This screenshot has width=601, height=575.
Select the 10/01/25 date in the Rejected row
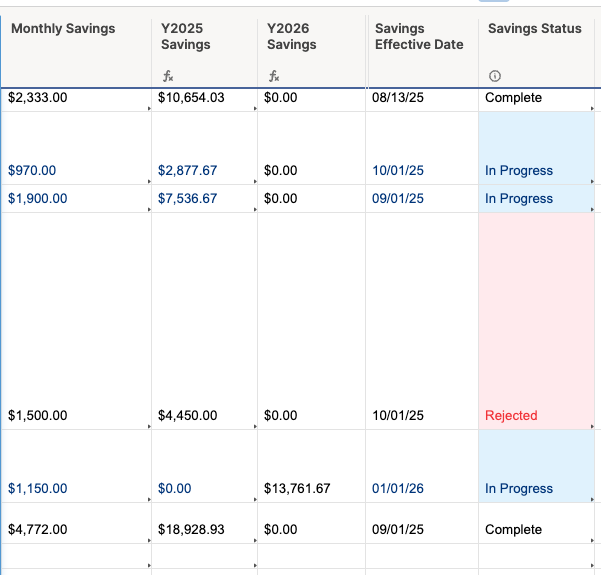click(x=398, y=416)
